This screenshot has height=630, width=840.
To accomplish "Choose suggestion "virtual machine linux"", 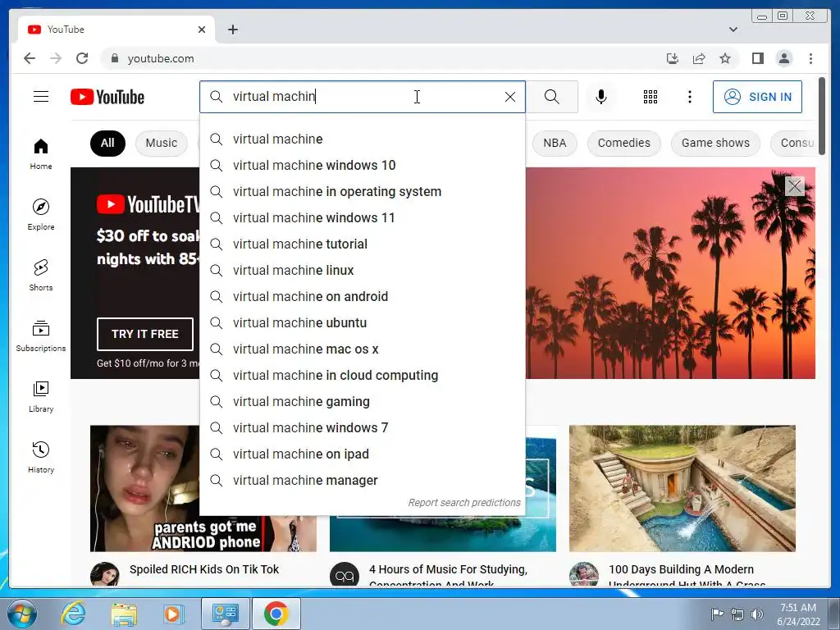I will pyautogui.click(x=362, y=271).
